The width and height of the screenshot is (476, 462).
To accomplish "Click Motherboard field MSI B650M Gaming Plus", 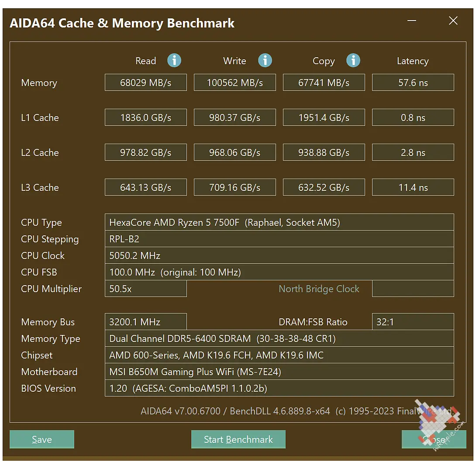I will pos(279,372).
